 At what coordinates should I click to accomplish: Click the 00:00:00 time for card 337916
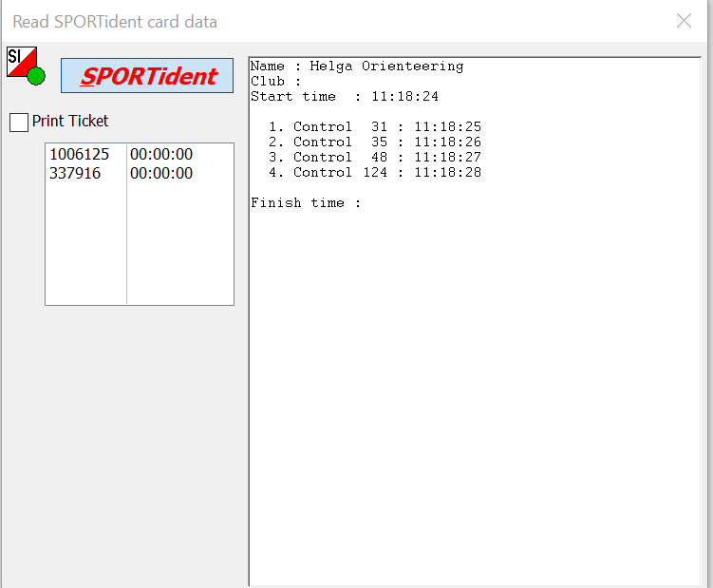pyautogui.click(x=161, y=174)
